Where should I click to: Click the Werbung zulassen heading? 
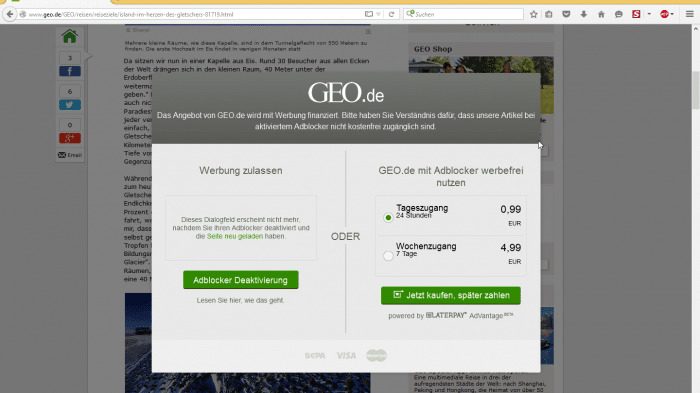point(241,171)
